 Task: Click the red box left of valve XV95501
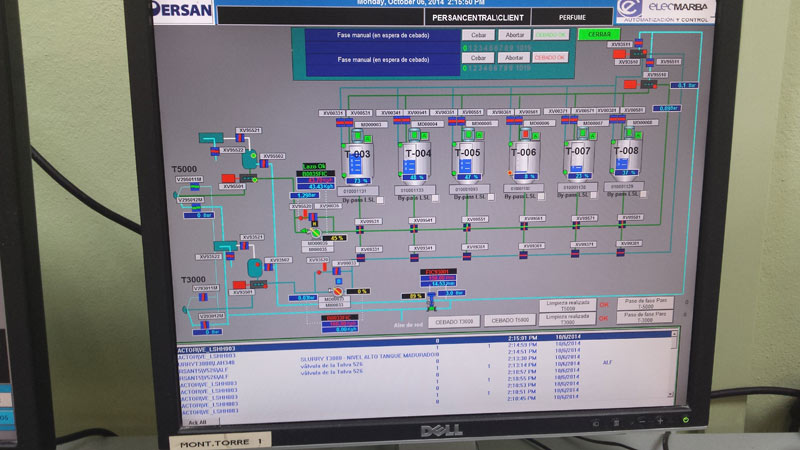click(228, 178)
